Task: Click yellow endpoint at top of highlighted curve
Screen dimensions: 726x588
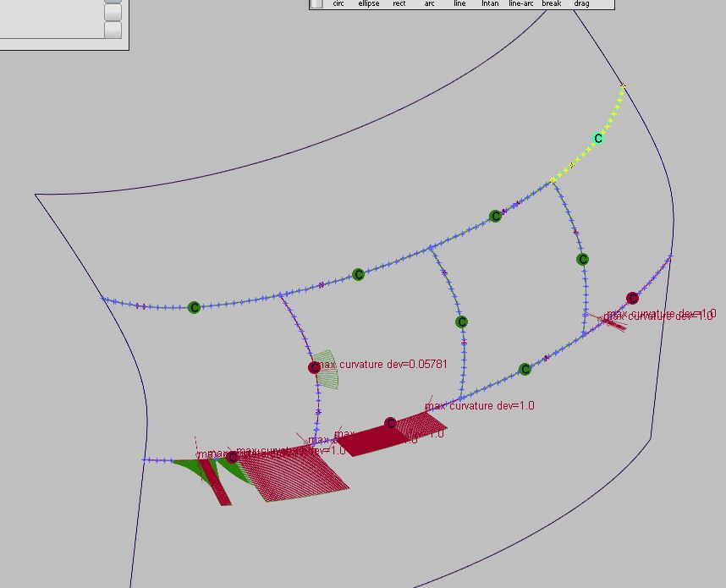Action: pyautogui.click(x=624, y=86)
